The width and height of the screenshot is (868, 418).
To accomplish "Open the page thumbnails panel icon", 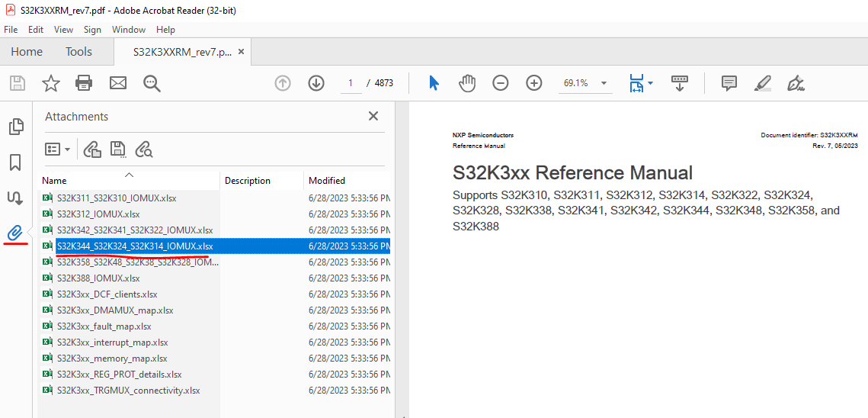I will point(15,127).
